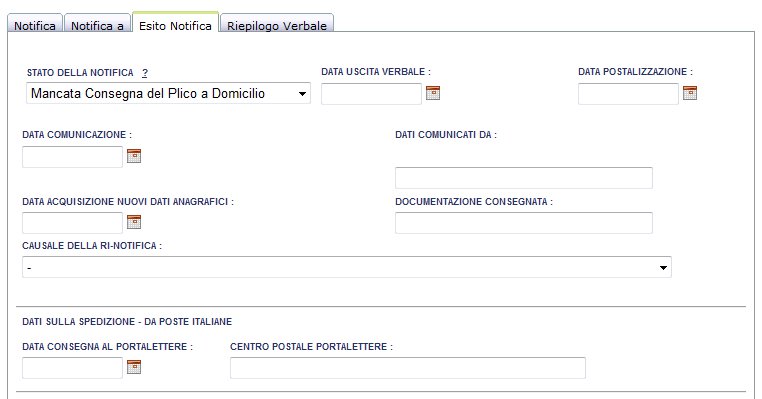Open calendar for Data Comunicazione
Viewport: 762px width, 399px height.
tap(134, 156)
